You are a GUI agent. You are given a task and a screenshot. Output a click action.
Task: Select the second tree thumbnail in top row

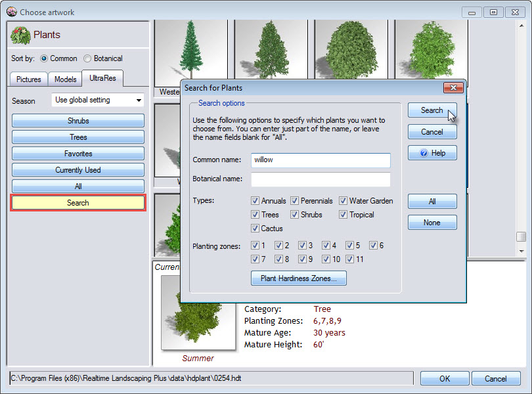pos(271,49)
